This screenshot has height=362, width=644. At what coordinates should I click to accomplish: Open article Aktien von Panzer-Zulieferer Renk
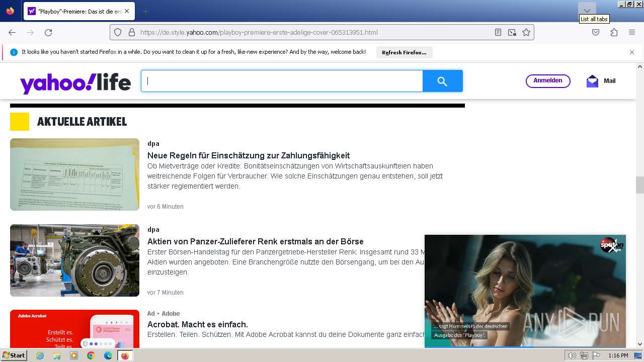pos(256,242)
